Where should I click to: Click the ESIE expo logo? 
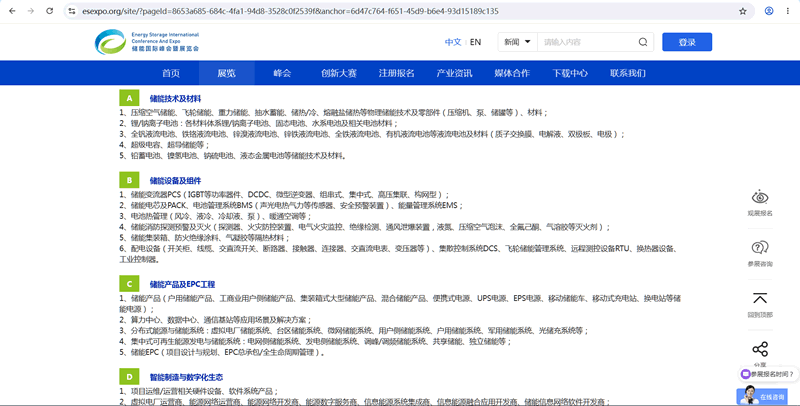(146, 42)
